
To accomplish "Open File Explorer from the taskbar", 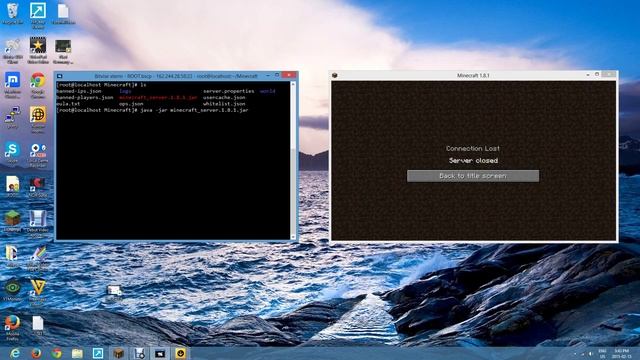I will [77, 353].
